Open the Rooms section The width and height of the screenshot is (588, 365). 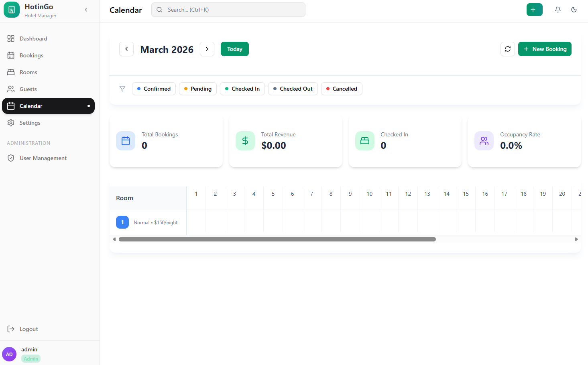coord(28,72)
